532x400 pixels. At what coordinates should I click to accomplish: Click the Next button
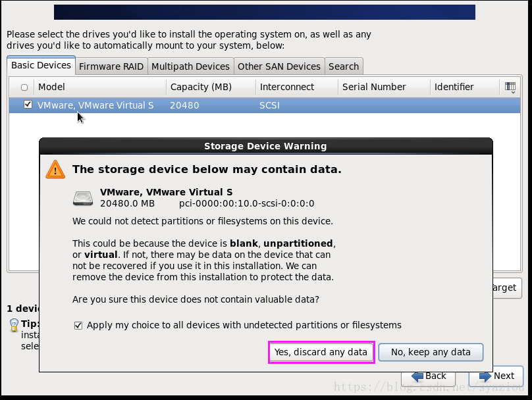[496, 376]
